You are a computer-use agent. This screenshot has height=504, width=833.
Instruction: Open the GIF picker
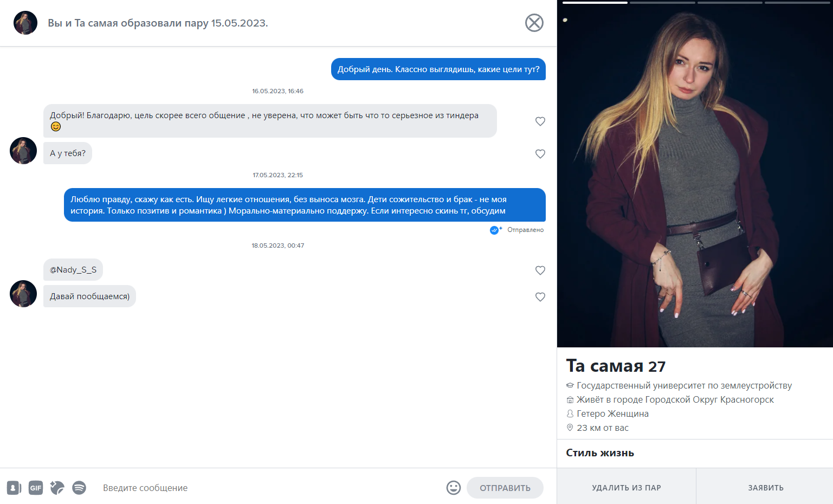pyautogui.click(x=36, y=488)
